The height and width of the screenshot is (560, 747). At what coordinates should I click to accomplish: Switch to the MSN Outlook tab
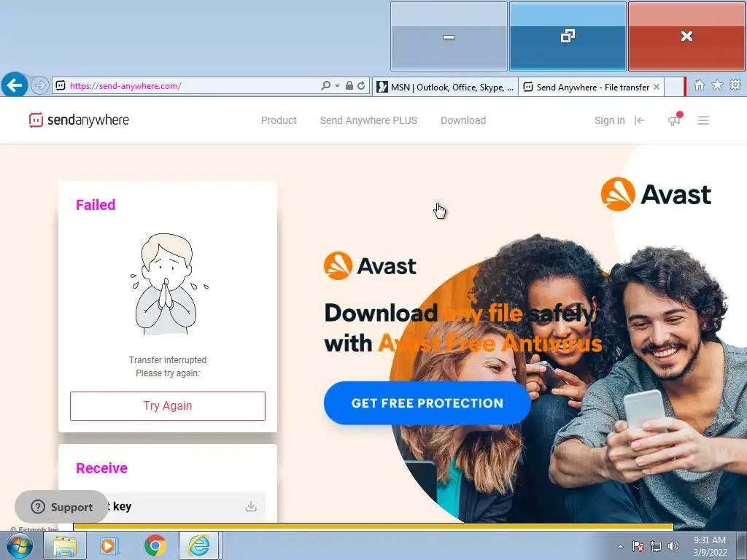click(x=445, y=87)
